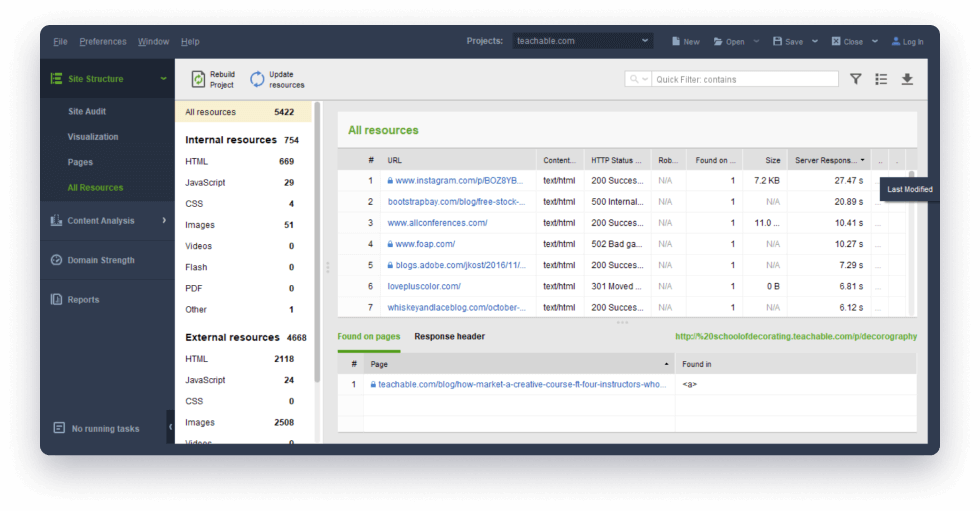Click the New project icon

click(676, 42)
